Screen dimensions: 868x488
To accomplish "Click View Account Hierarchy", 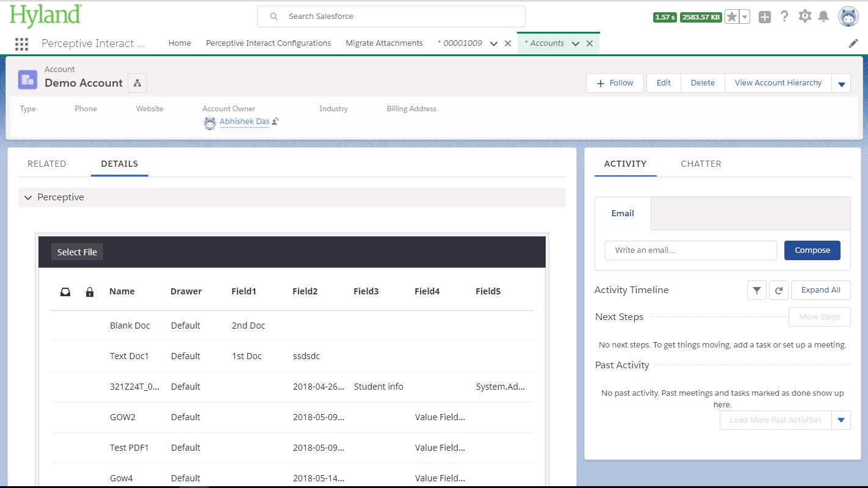I will coord(778,83).
